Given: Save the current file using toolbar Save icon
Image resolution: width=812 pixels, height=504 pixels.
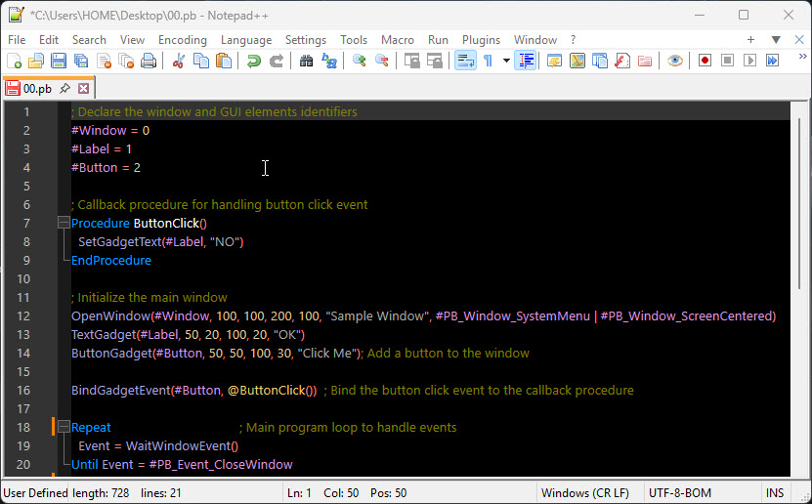Looking at the screenshot, I should [x=59, y=62].
